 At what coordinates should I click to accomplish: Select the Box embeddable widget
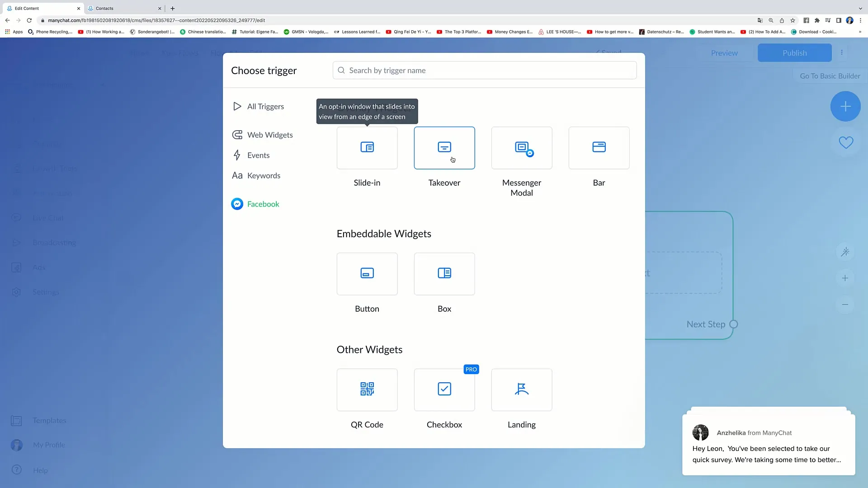click(x=444, y=274)
